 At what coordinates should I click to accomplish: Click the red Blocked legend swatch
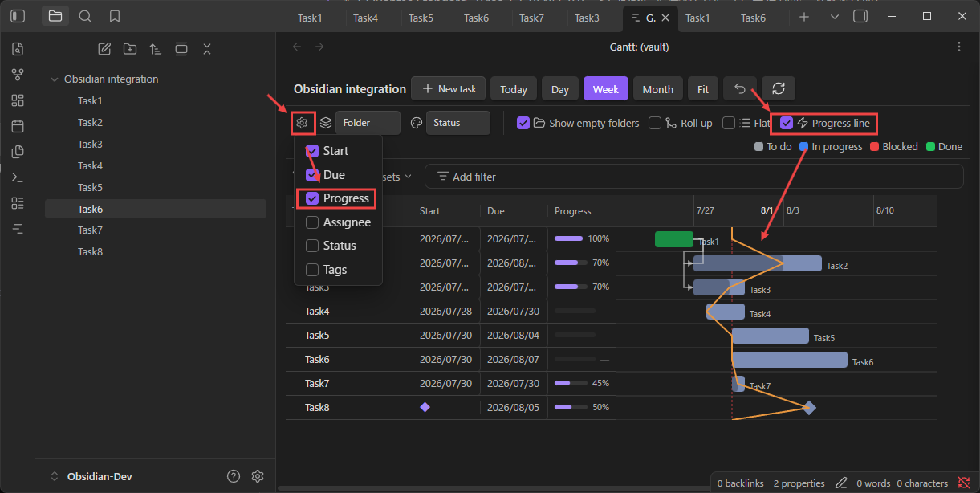click(875, 147)
